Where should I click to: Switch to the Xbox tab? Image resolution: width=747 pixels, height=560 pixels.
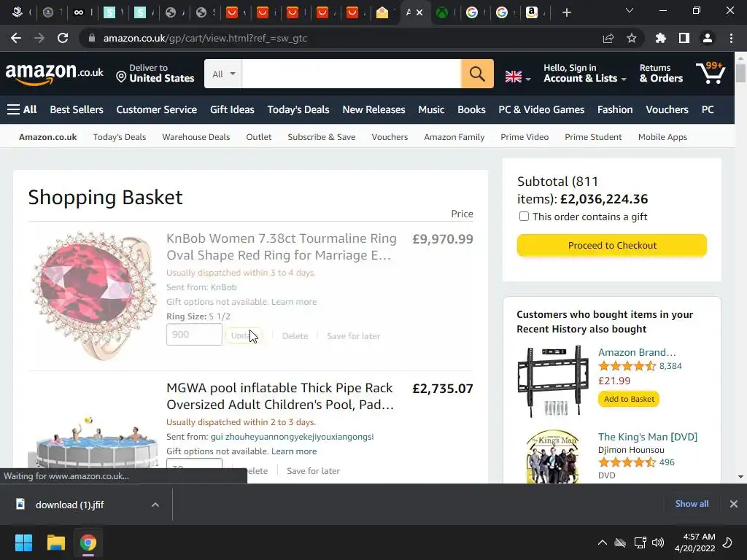point(442,13)
